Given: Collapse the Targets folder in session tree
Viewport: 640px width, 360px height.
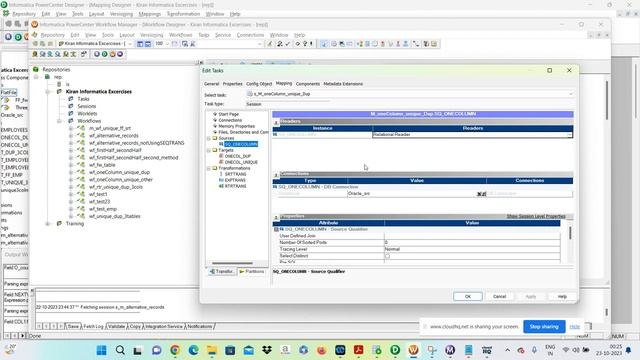Looking at the screenshot, I should (x=209, y=150).
